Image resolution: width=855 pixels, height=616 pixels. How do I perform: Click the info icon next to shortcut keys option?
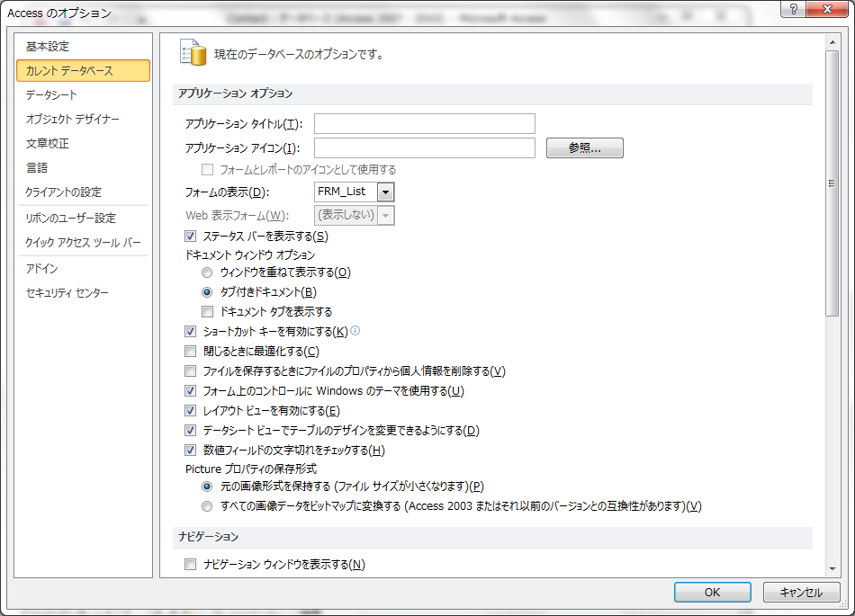click(x=356, y=330)
